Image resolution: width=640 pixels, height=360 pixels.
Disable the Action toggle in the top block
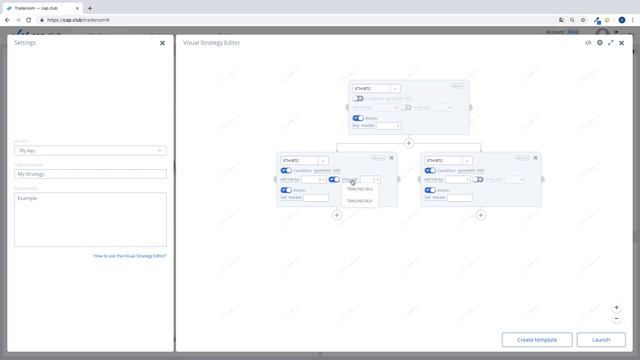pyautogui.click(x=358, y=118)
